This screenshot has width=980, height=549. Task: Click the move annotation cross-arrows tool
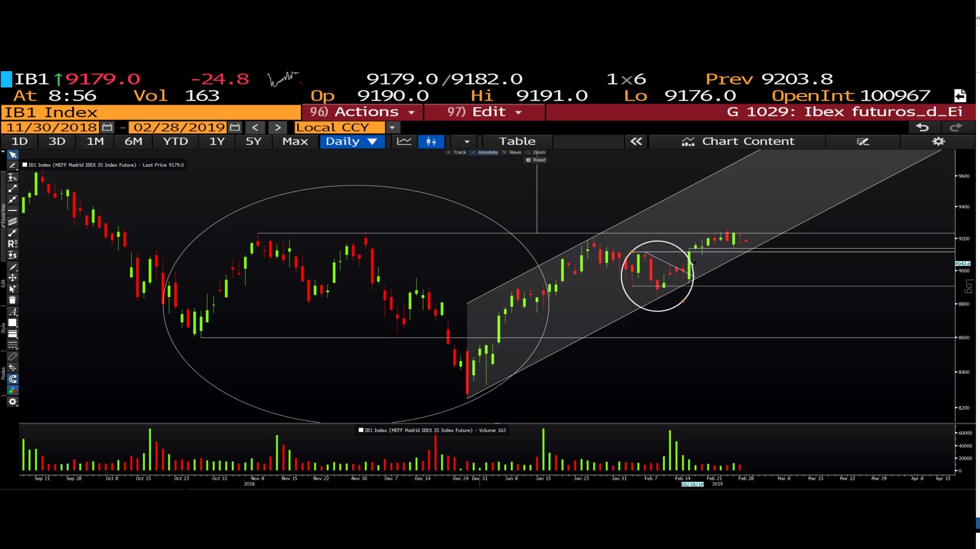[x=12, y=278]
